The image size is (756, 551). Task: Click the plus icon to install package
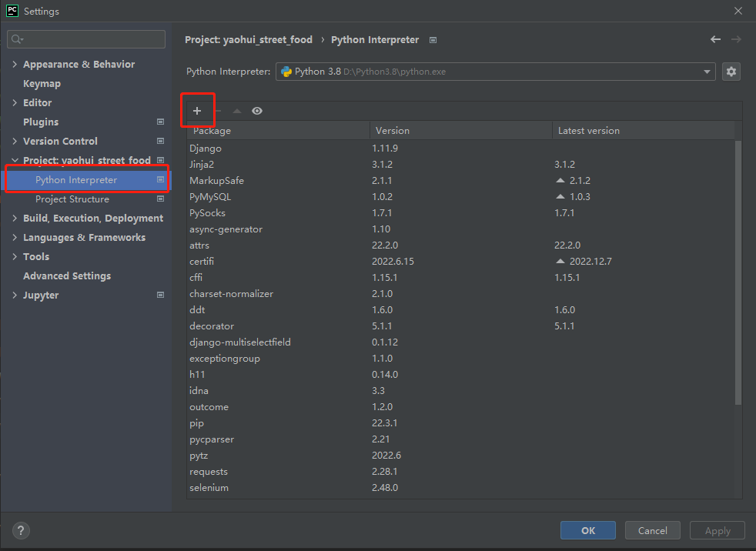[x=197, y=111]
